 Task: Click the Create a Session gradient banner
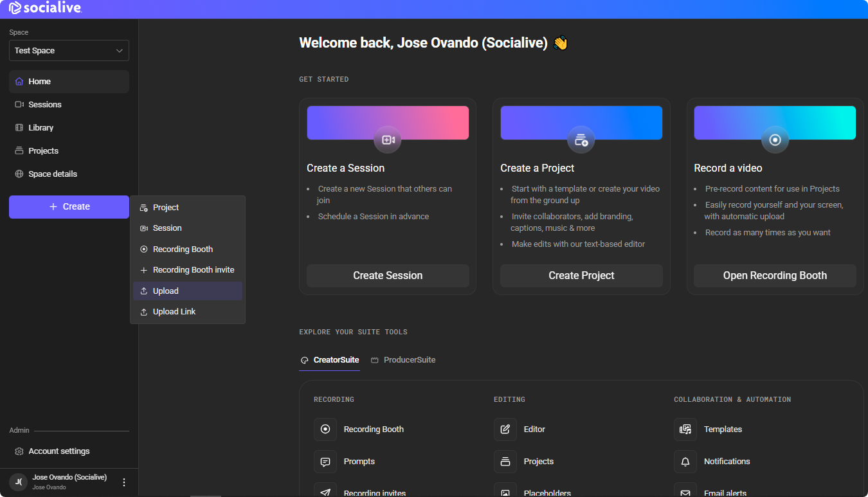(x=388, y=123)
